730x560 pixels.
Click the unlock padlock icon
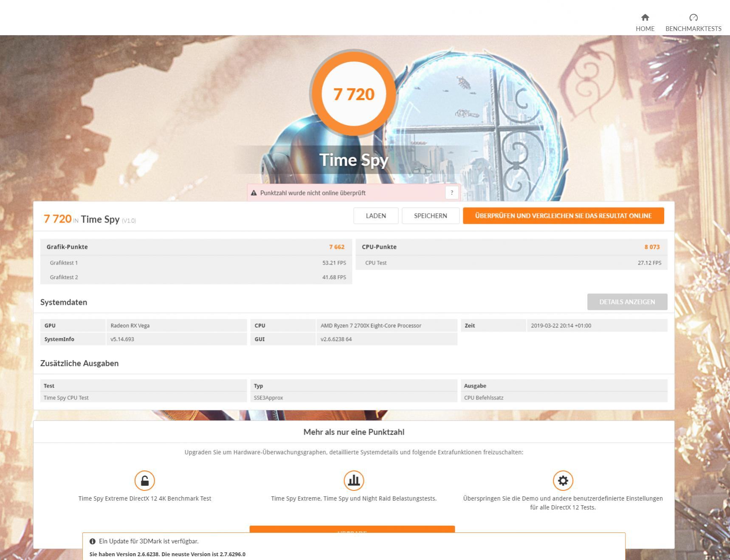point(144,481)
